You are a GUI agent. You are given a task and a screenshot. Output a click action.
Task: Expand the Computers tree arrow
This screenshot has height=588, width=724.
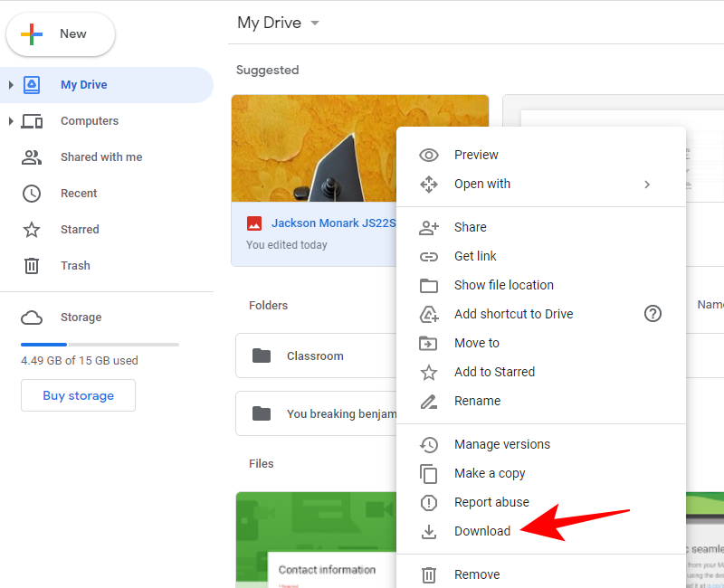11,121
